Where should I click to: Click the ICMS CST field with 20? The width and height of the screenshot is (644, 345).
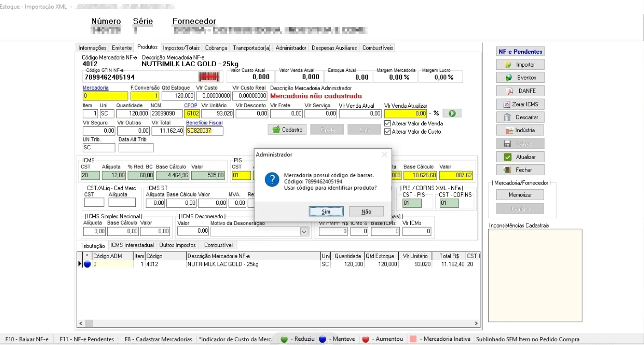pyautogui.click(x=90, y=175)
